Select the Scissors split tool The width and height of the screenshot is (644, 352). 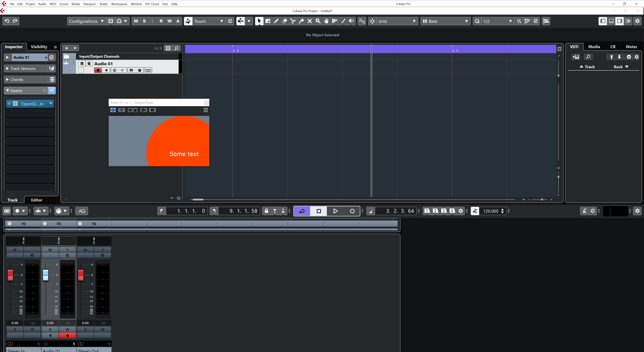click(x=293, y=21)
